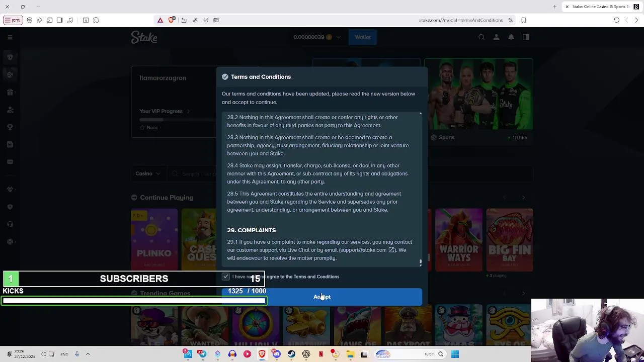Open the Stake hamburger sidebar menu
This screenshot has width=644, height=362.
(10, 37)
